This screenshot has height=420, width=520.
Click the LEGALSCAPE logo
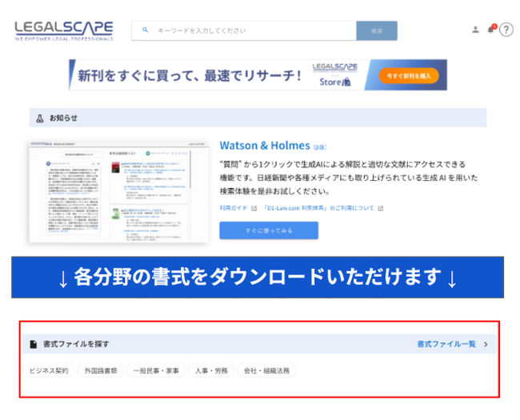(x=64, y=31)
